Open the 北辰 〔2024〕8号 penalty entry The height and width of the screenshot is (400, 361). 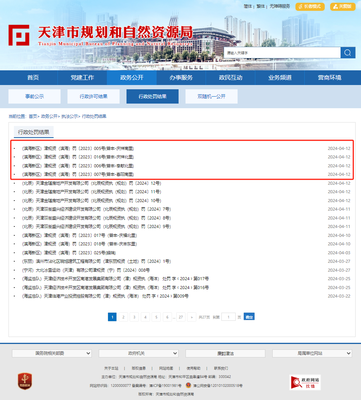(97, 218)
